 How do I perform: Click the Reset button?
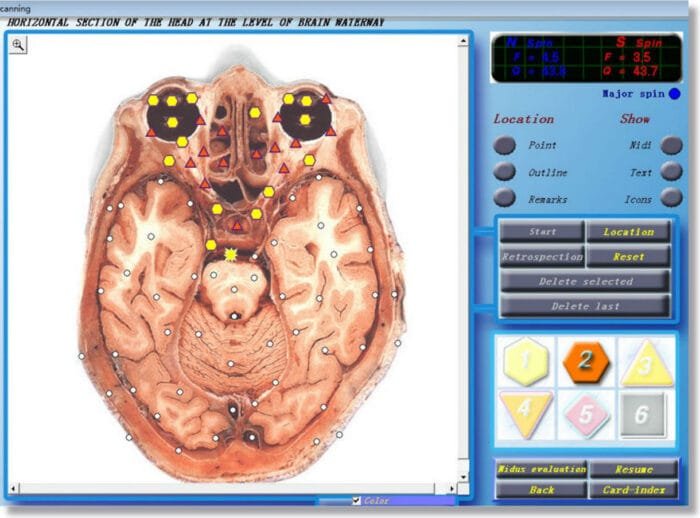click(x=628, y=257)
